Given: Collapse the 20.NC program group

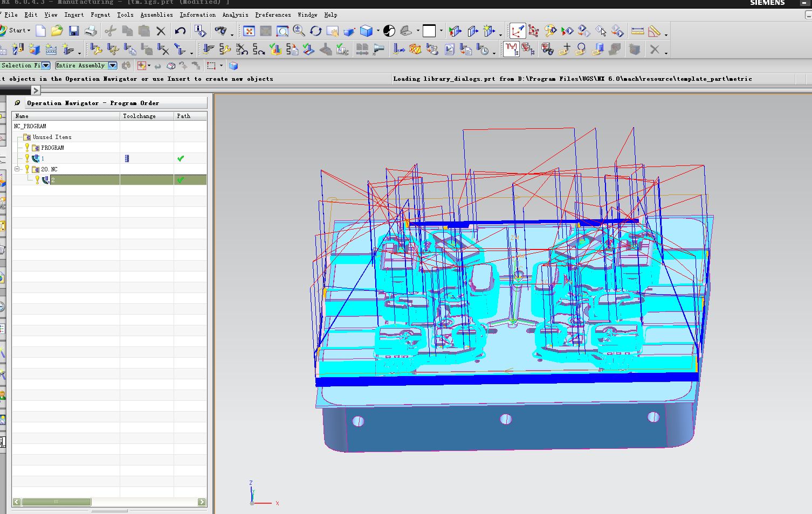Looking at the screenshot, I should coord(17,169).
